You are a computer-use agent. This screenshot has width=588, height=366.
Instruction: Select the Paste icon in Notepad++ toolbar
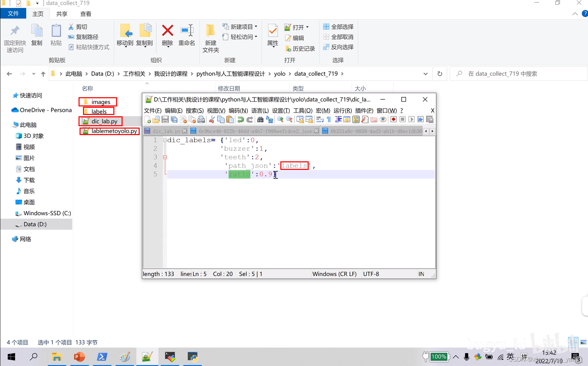[230, 119]
